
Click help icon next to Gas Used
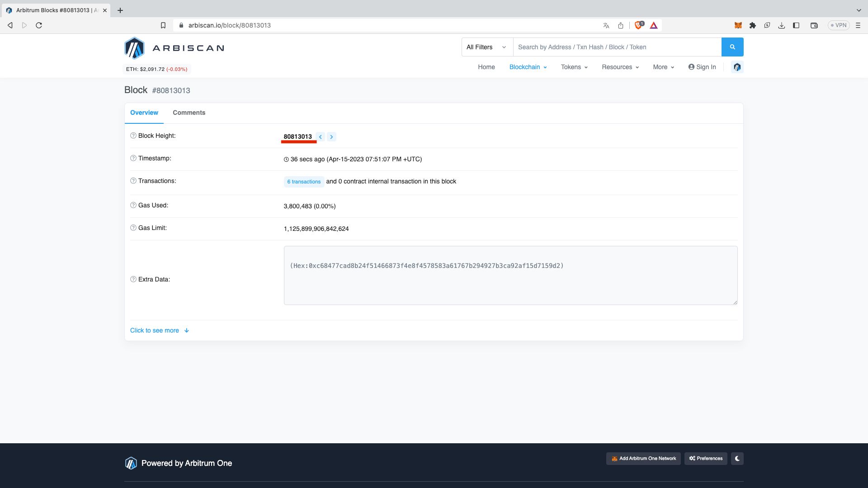[x=133, y=205]
